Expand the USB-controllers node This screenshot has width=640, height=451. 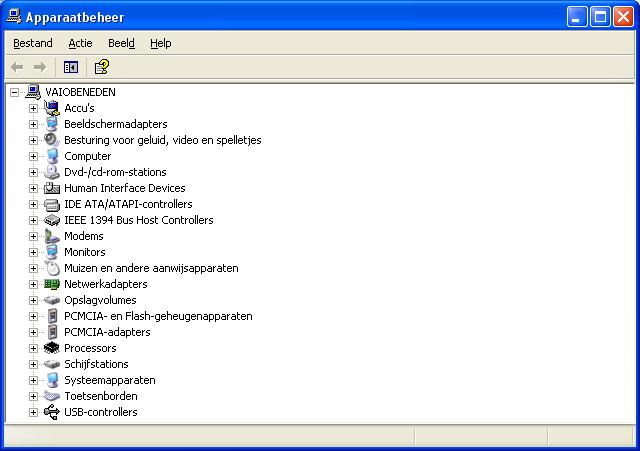pos(33,412)
